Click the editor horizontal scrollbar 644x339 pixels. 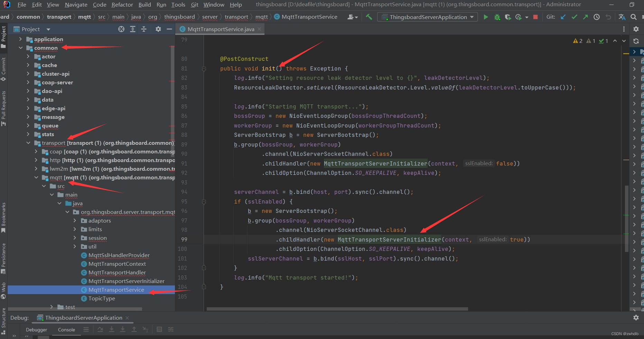[x=337, y=309]
